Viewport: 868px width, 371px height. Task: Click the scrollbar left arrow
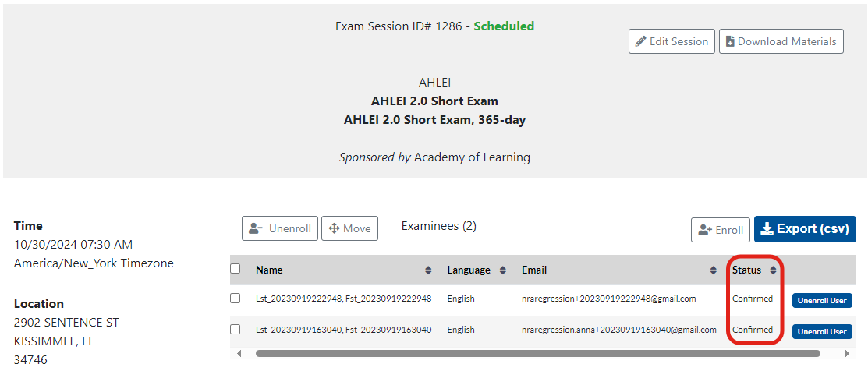point(239,353)
